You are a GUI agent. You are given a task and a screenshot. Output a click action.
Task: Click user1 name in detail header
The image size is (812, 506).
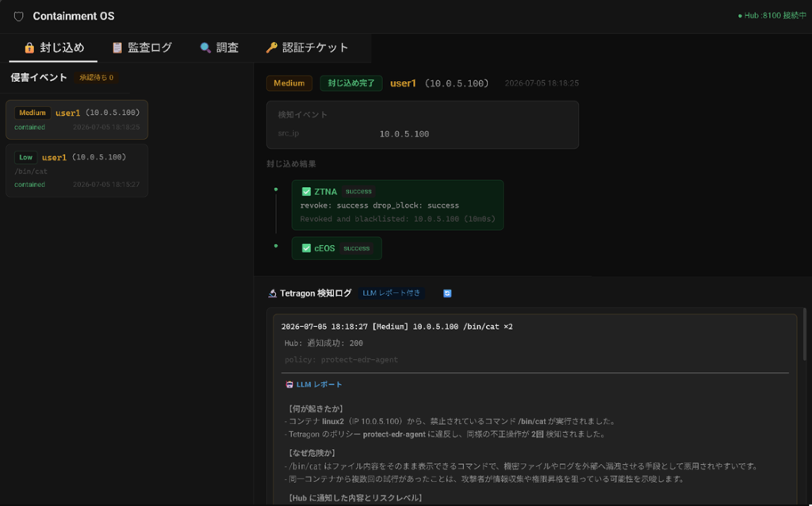tap(403, 83)
